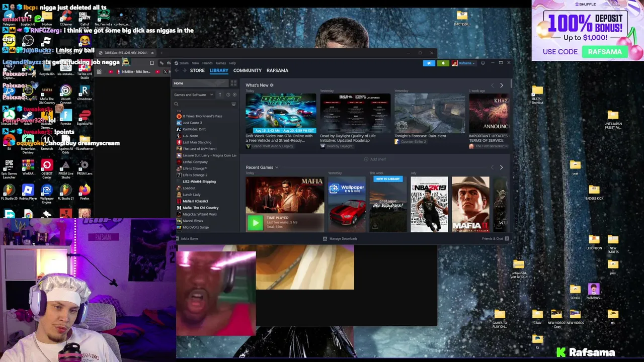The image size is (644, 362).
Task: Open Mafia II game card
Action: (x=470, y=204)
